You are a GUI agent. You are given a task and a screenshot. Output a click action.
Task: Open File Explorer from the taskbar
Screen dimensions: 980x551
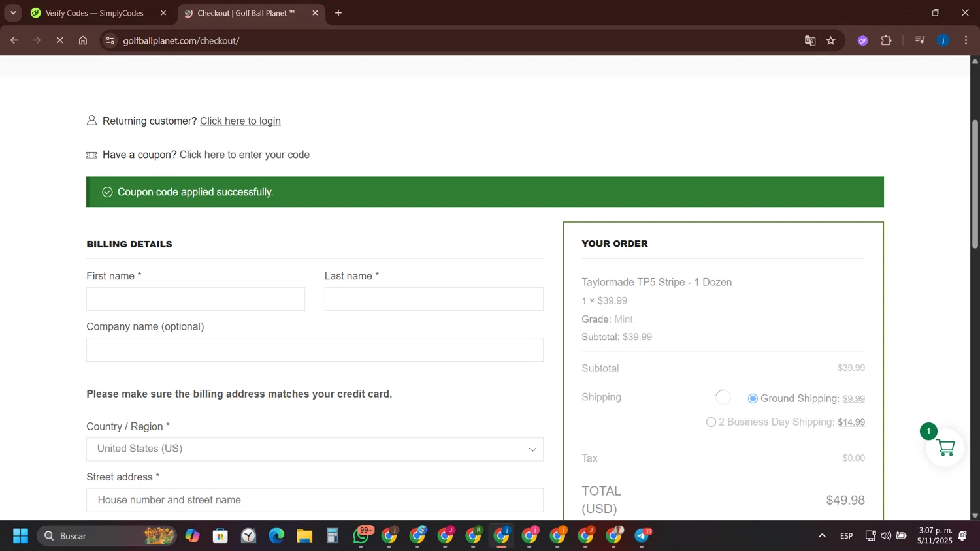304,536
